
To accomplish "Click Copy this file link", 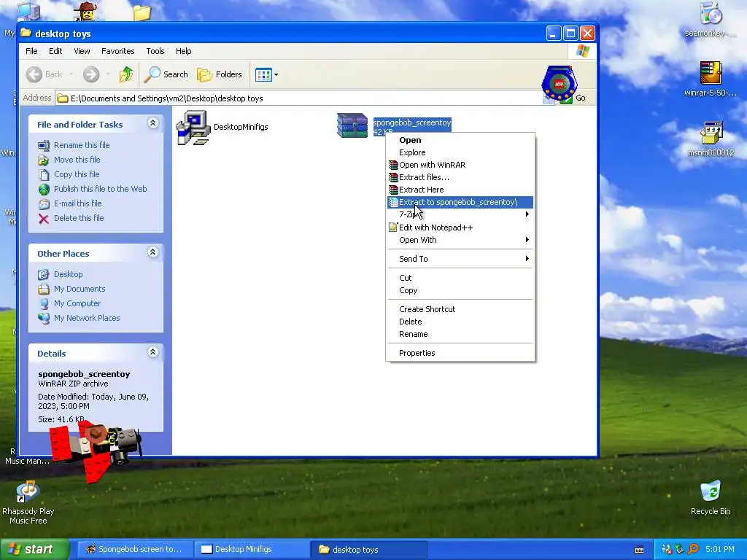I will (76, 174).
